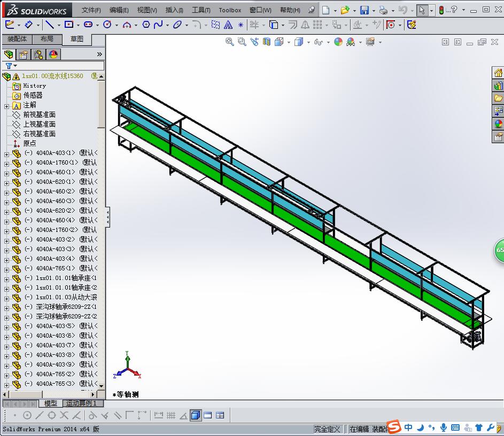The image size is (504, 436).
Task: Select the Straight Slot tool
Action: click(x=88, y=25)
